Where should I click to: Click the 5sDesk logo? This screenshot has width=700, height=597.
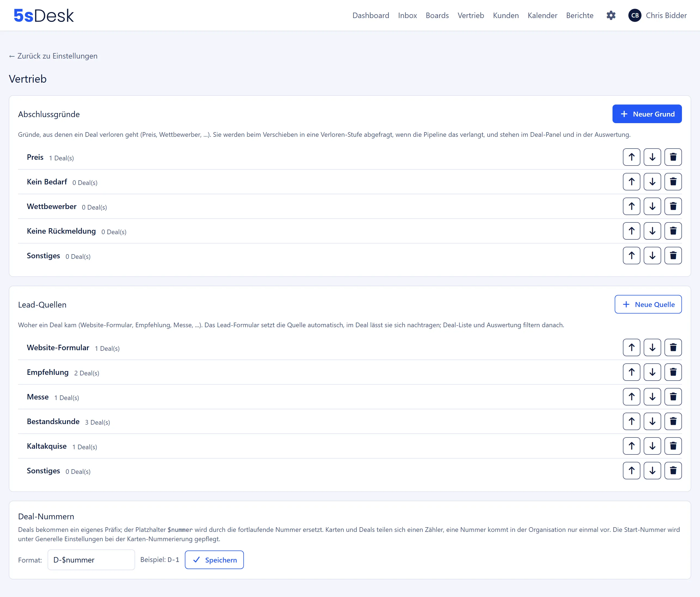43,16
